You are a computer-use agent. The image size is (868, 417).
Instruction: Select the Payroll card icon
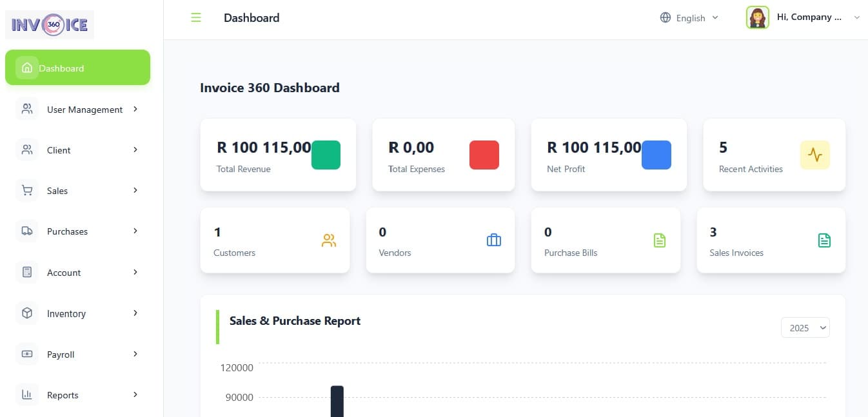(26, 354)
